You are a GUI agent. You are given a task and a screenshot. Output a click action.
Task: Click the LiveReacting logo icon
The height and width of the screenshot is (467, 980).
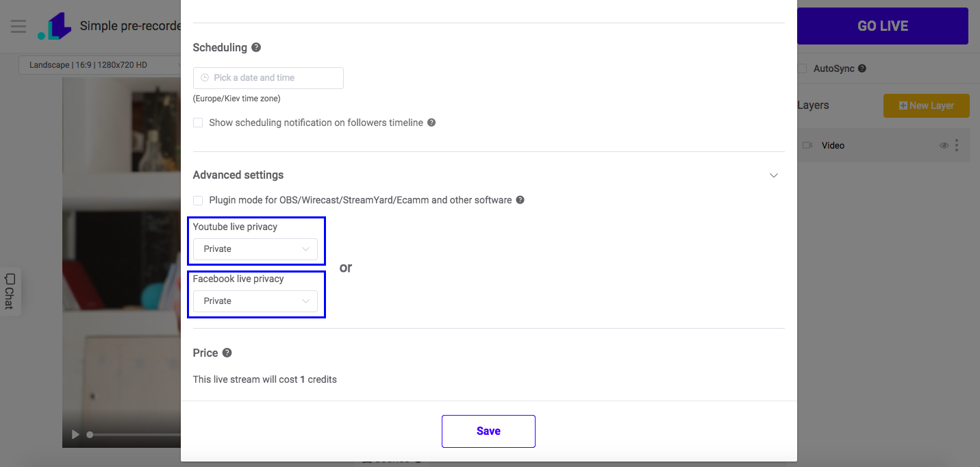55,26
